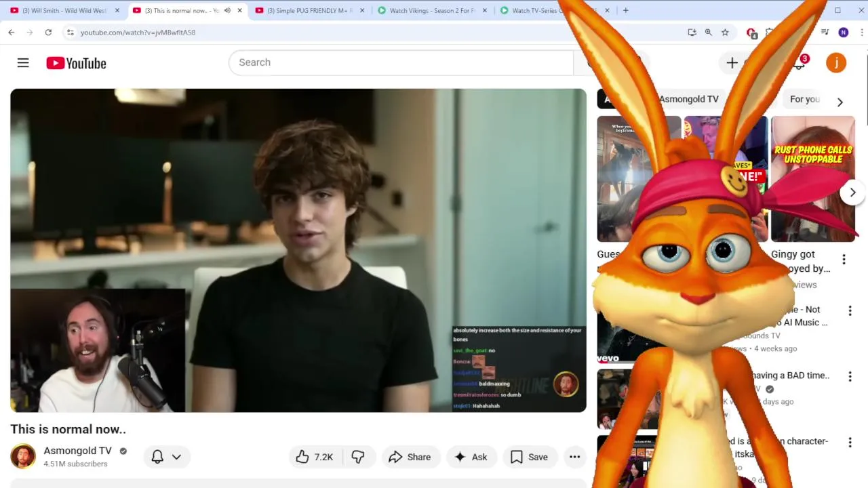
Task: Open options for 'character' video suggestion
Action: pos(850,442)
